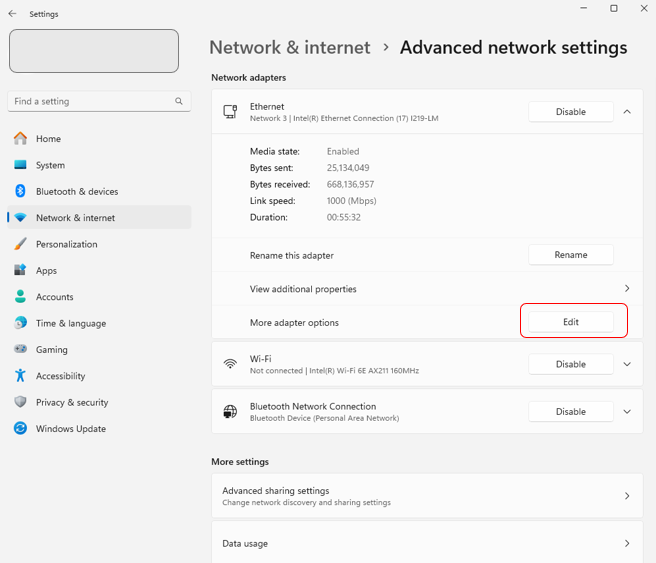This screenshot has width=656, height=563.
Task: Open Time & language settings
Action: (70, 323)
